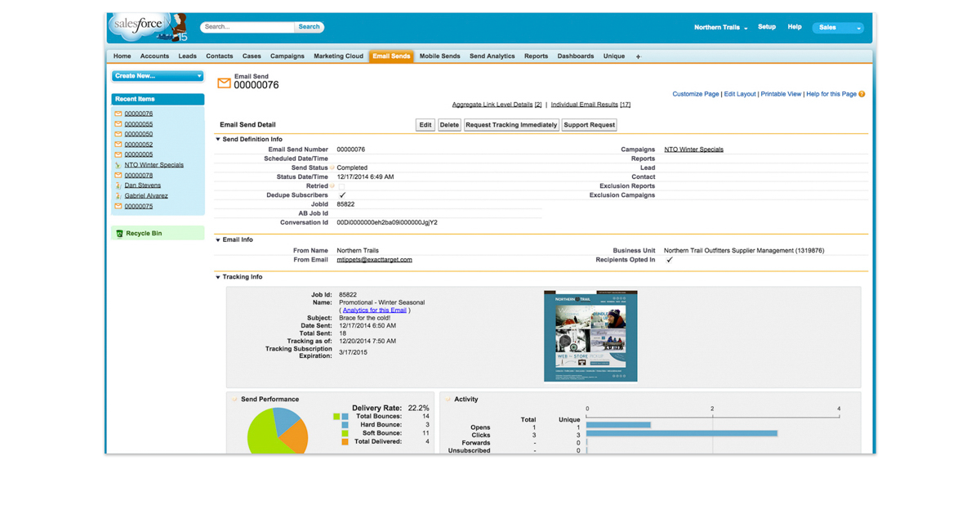Toggle the Retried checkbox
980x523 pixels.
(341, 186)
